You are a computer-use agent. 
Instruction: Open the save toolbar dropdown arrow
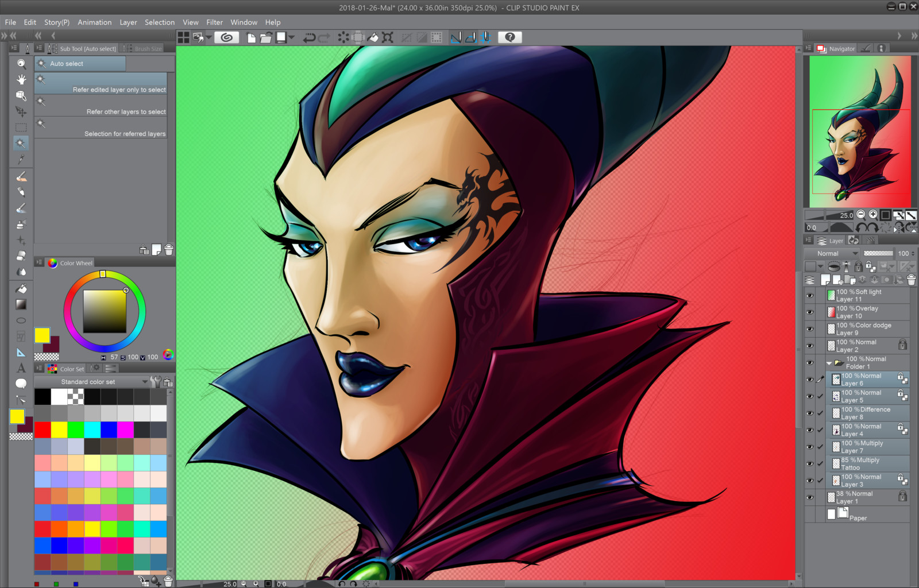click(292, 37)
